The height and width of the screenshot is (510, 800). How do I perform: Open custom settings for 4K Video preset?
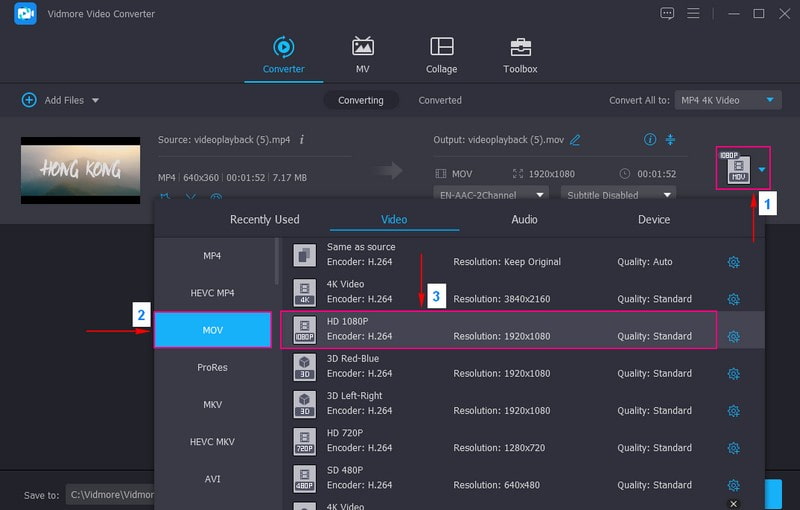click(733, 299)
